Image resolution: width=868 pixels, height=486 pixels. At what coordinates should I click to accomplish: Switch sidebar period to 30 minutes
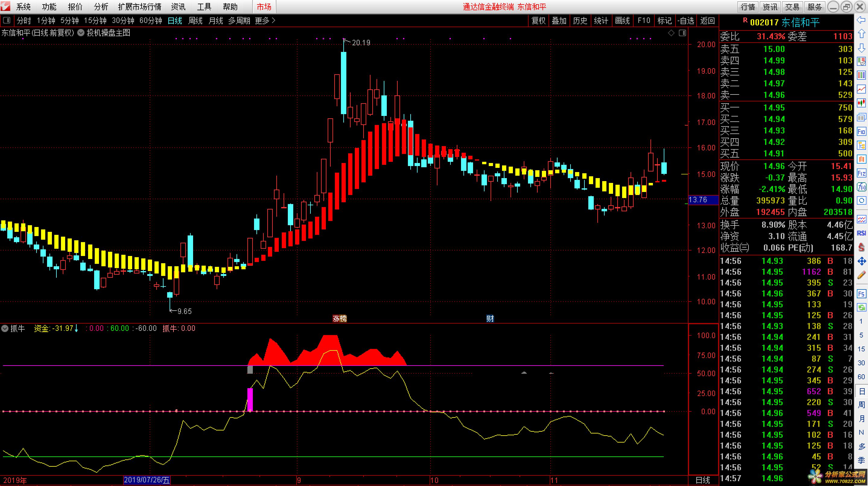861,363
